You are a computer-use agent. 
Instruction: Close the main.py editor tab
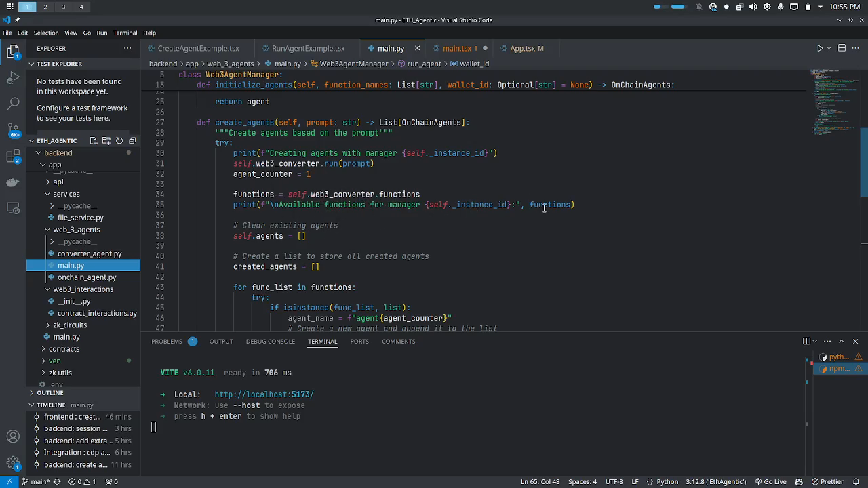[417, 48]
